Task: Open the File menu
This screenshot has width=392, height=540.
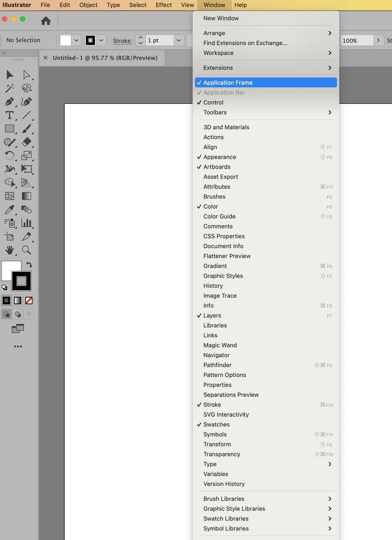Action: click(x=45, y=5)
